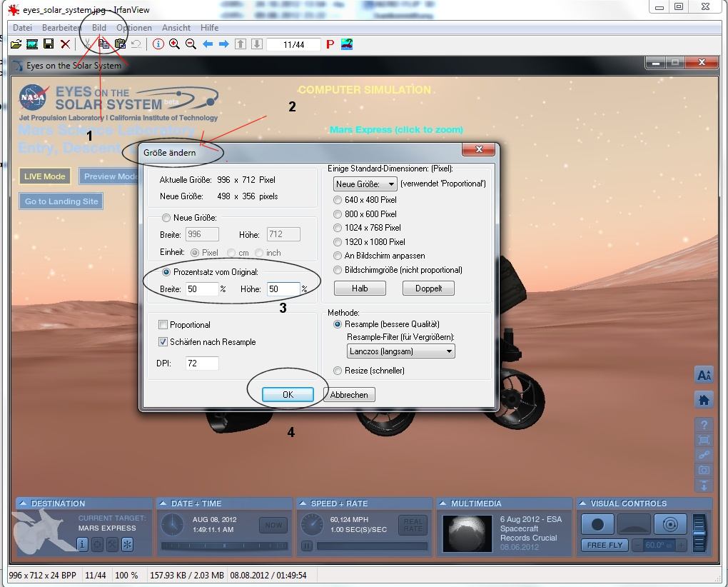This screenshot has height=587, width=728.
Task: Click the Date + Time timeline slider
Action: pos(224,546)
